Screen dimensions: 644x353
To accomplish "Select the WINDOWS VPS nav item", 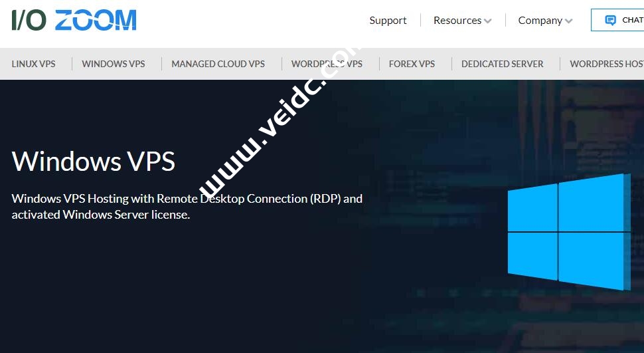I will (114, 64).
